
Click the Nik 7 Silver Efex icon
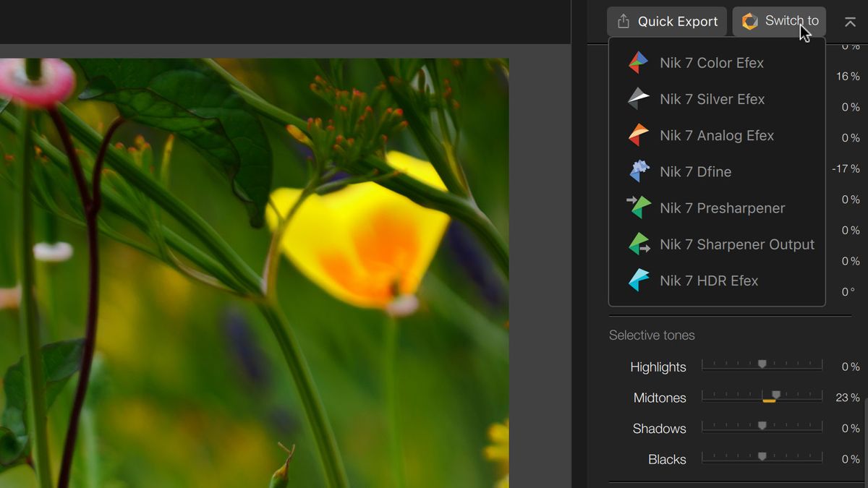click(639, 98)
